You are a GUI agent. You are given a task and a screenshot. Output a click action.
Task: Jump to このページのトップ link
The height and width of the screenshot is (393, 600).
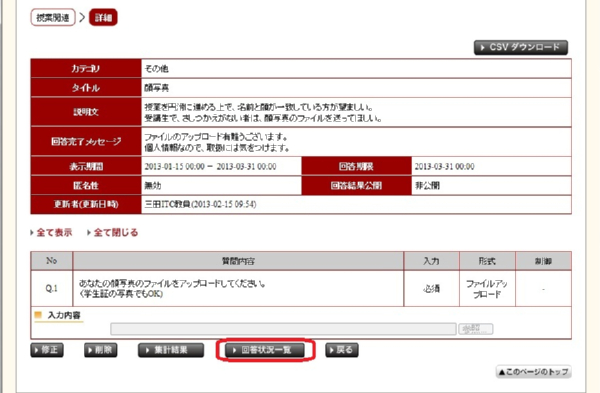[x=533, y=372]
